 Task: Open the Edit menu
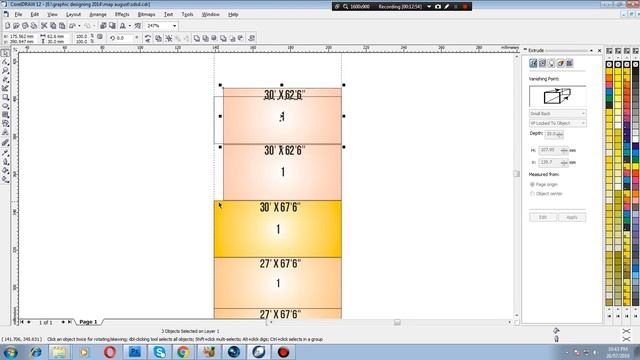click(35, 14)
